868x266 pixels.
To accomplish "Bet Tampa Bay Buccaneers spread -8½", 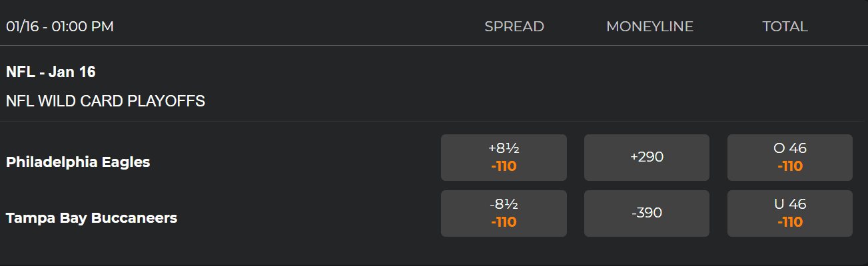I will pyautogui.click(x=504, y=213).
